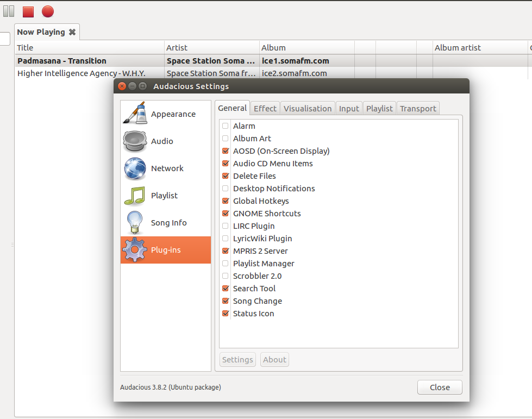The width and height of the screenshot is (532, 419).
Task: Enable the Album Art plugin checkbox
Action: pyautogui.click(x=226, y=139)
